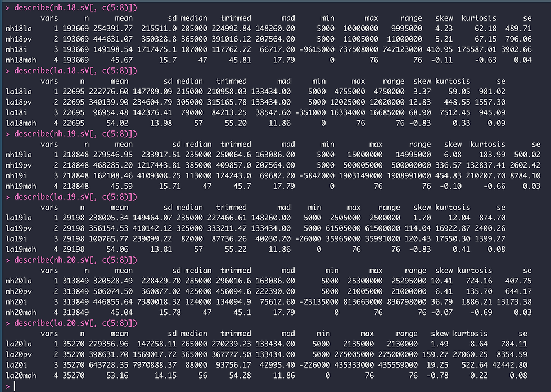Click the nh18i max value 737508000

(x=359, y=49)
